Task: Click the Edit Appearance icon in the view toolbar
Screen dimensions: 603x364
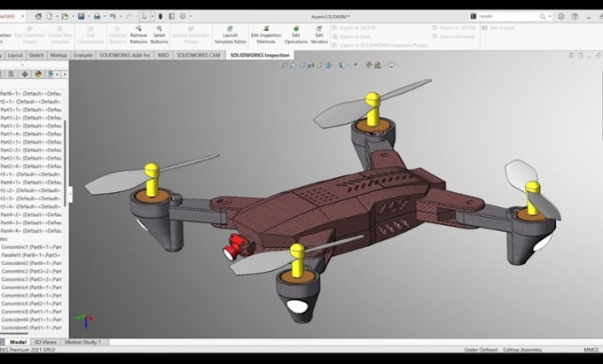Action: coord(368,66)
